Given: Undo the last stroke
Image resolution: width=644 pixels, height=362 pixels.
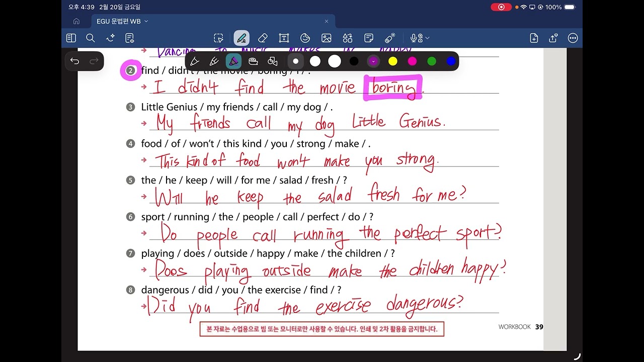Looking at the screenshot, I should [75, 61].
